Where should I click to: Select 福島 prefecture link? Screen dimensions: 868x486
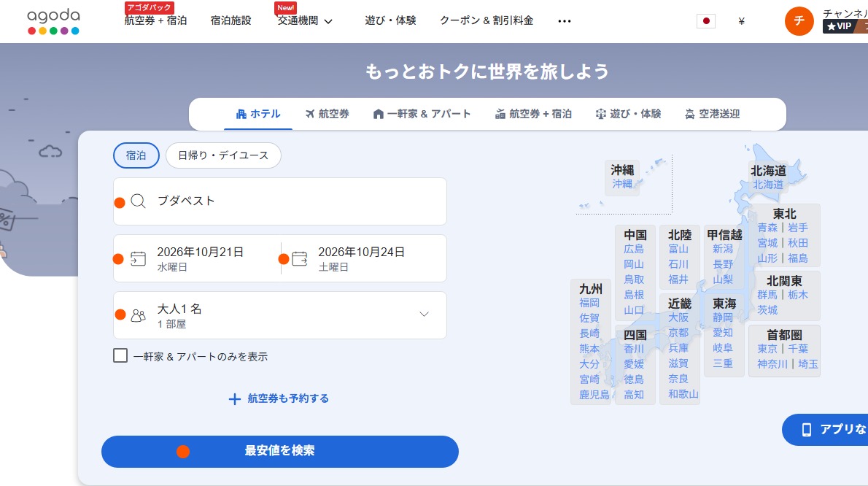pyautogui.click(x=798, y=258)
